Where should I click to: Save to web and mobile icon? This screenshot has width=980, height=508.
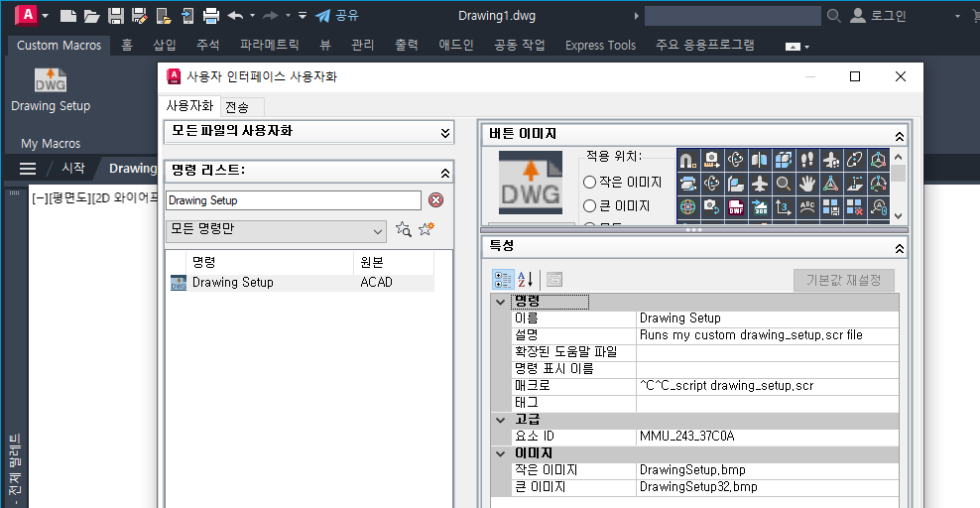point(187,16)
